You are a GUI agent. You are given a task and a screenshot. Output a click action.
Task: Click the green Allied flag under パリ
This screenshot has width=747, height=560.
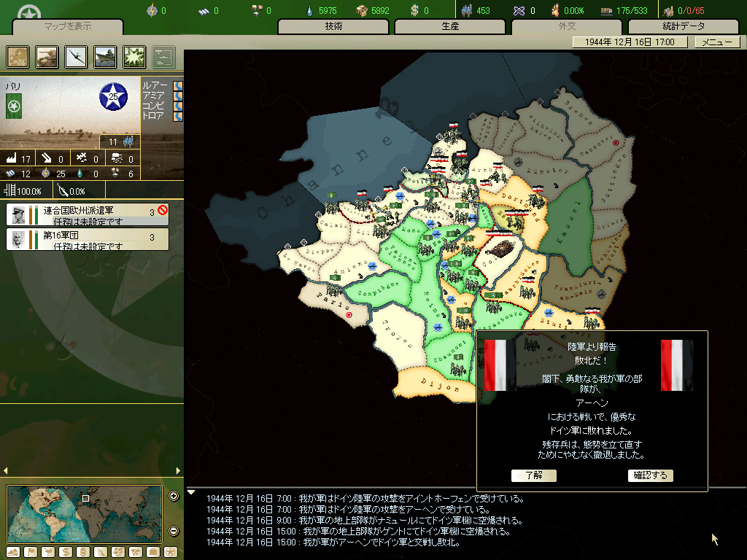14,106
